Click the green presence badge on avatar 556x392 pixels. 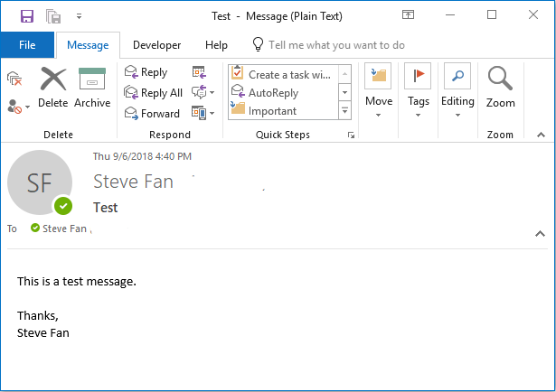click(63, 206)
